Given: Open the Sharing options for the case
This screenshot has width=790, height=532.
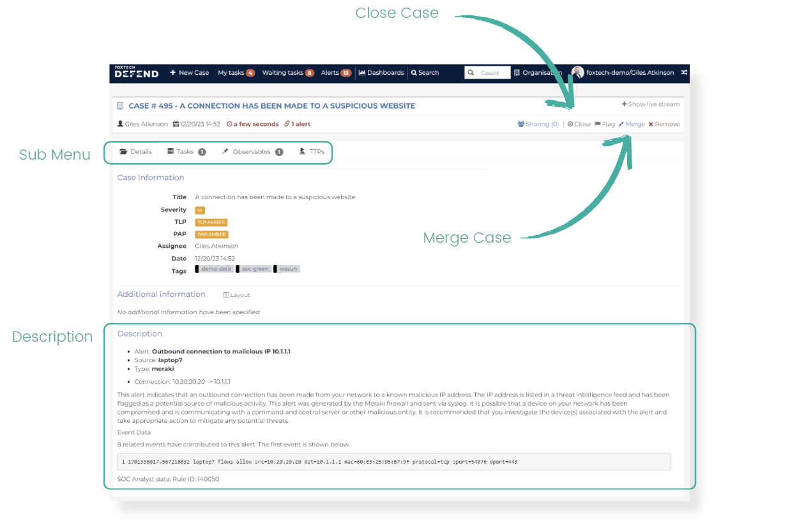Looking at the screenshot, I should pos(538,125).
